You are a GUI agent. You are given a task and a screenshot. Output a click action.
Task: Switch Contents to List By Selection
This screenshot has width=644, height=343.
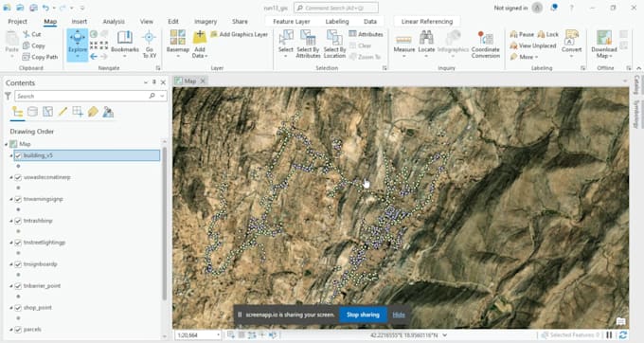pos(47,112)
